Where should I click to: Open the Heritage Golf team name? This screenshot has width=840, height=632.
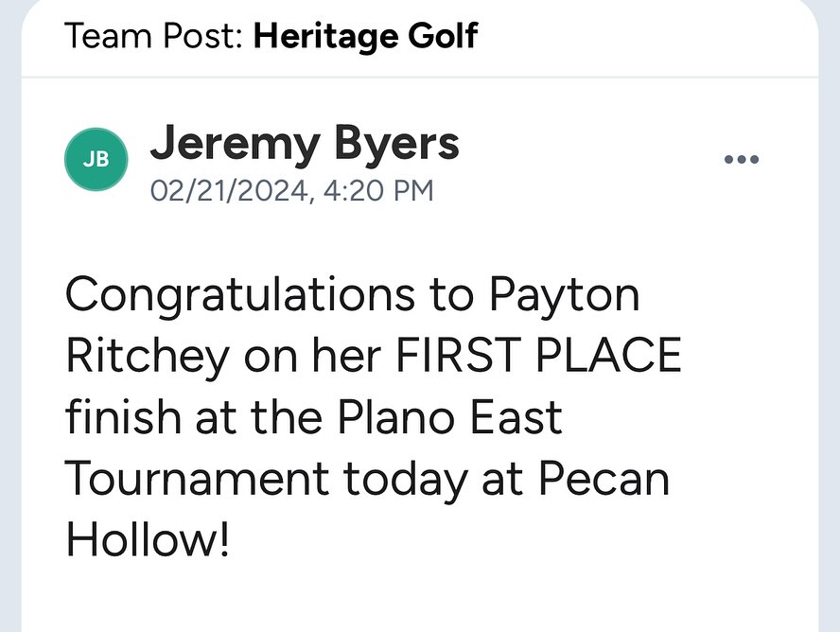[x=366, y=37]
